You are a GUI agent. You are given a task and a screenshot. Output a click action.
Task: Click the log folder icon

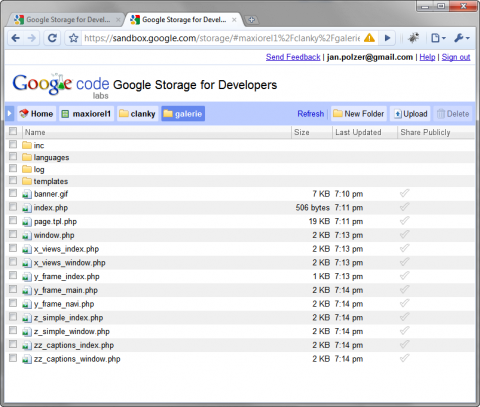click(x=27, y=169)
